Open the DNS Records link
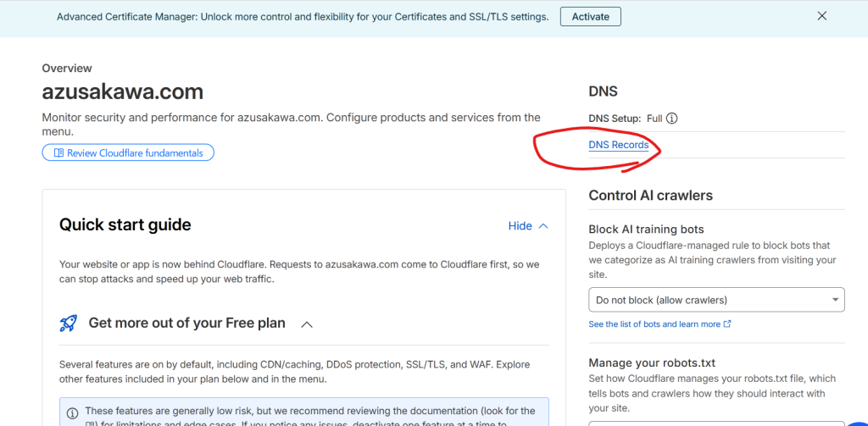The width and height of the screenshot is (868, 426). [x=618, y=145]
